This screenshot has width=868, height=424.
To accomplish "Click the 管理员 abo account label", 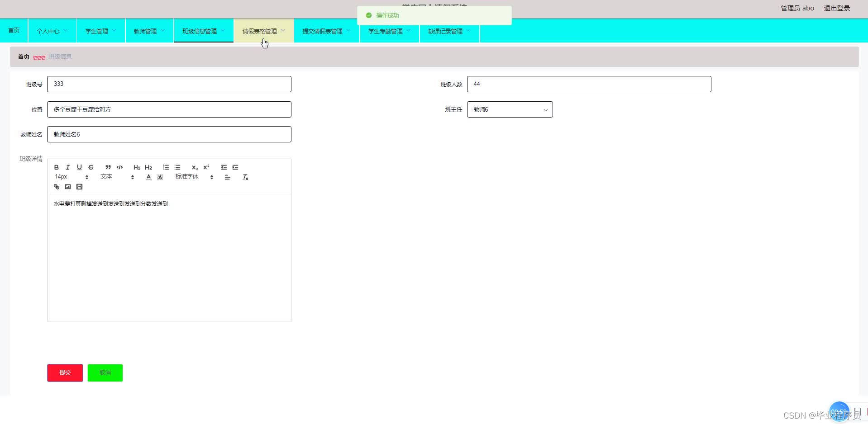I will click(797, 8).
